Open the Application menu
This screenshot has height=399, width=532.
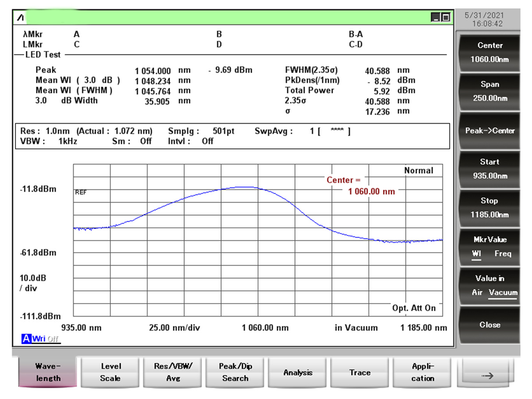pos(422,372)
